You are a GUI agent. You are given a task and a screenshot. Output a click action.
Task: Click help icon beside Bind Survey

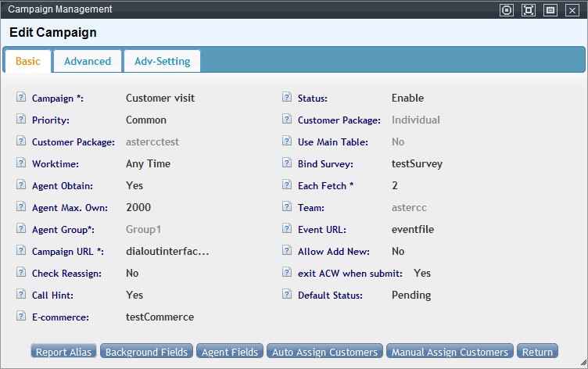(x=286, y=164)
